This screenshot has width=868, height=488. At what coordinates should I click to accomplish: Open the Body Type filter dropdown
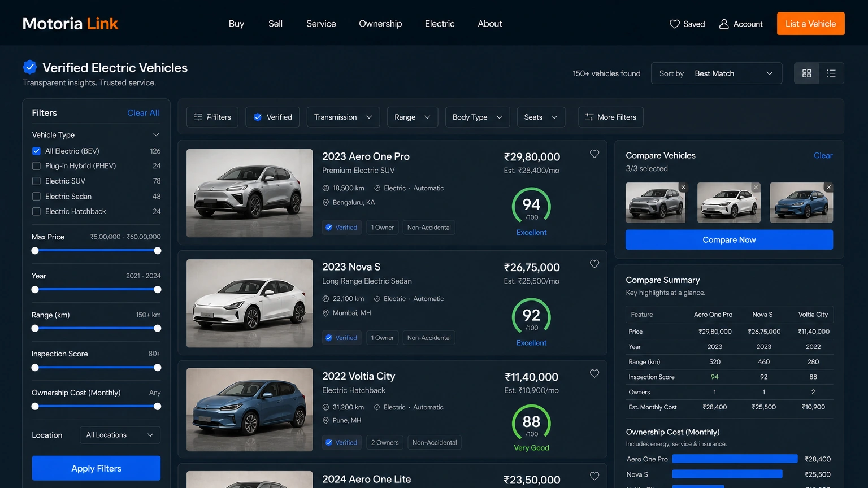(478, 117)
